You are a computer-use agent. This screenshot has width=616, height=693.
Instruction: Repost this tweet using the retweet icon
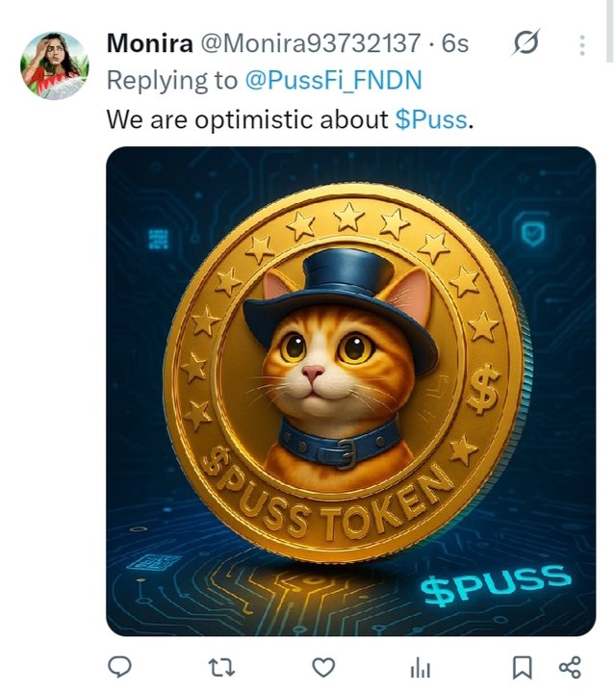(x=221, y=667)
